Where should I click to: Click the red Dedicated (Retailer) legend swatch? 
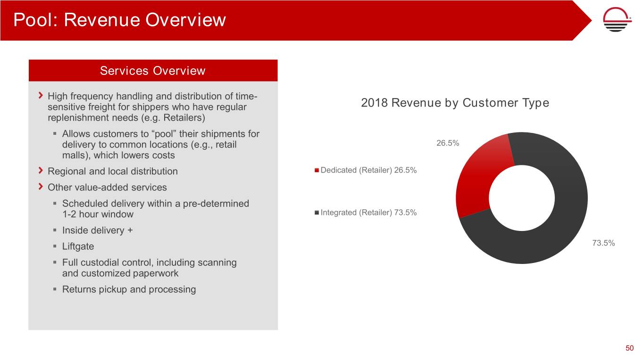(317, 170)
